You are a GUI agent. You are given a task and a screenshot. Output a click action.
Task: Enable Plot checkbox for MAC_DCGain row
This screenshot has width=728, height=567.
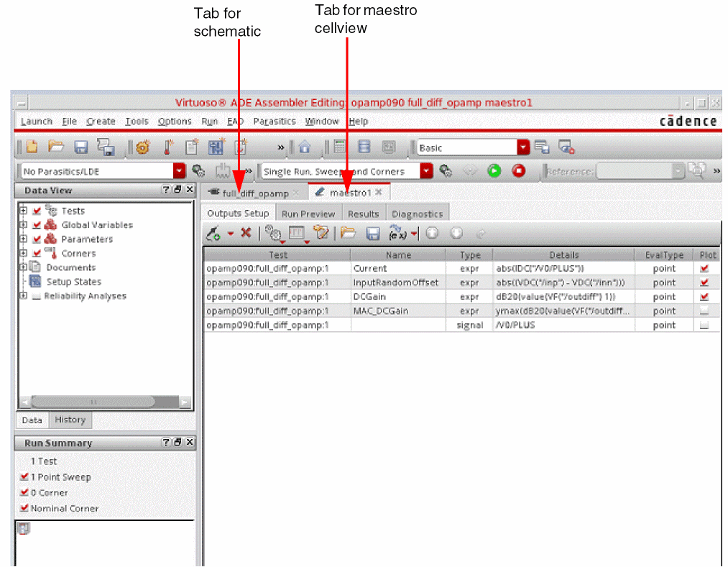point(704,310)
